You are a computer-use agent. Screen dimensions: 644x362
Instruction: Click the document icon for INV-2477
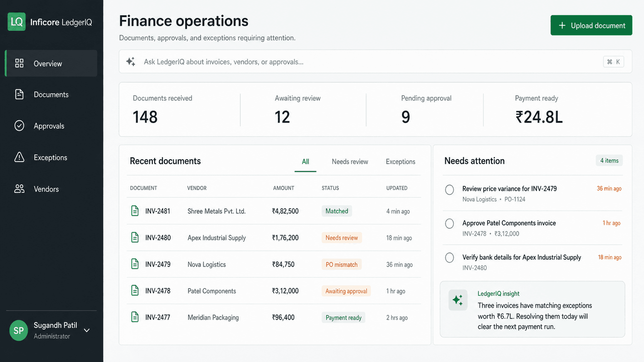[x=135, y=317]
